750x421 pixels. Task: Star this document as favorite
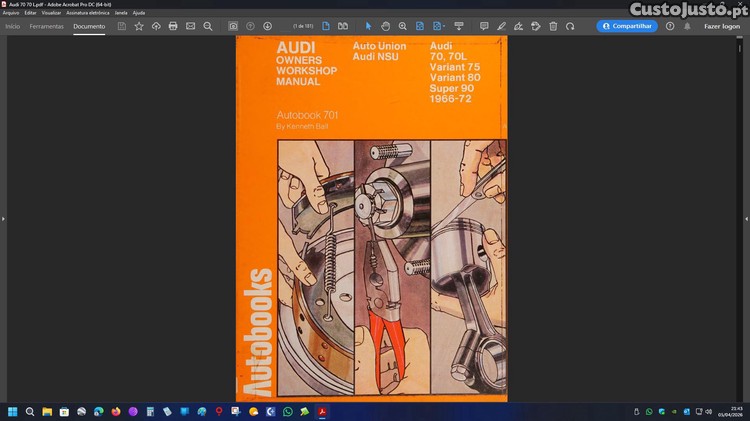point(139,26)
